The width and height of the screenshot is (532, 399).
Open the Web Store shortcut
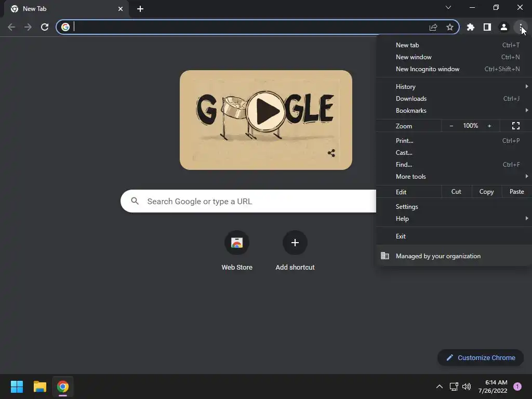pyautogui.click(x=237, y=251)
